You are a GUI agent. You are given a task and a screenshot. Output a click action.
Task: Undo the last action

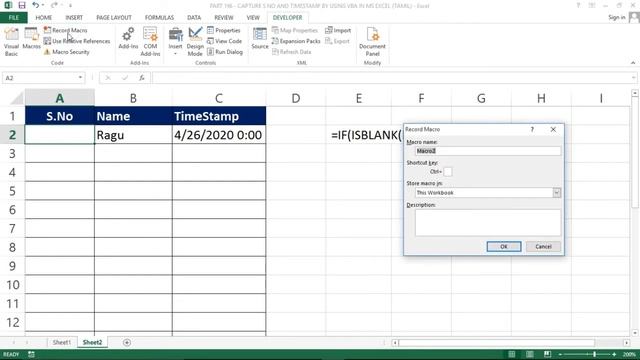(x=36, y=5)
